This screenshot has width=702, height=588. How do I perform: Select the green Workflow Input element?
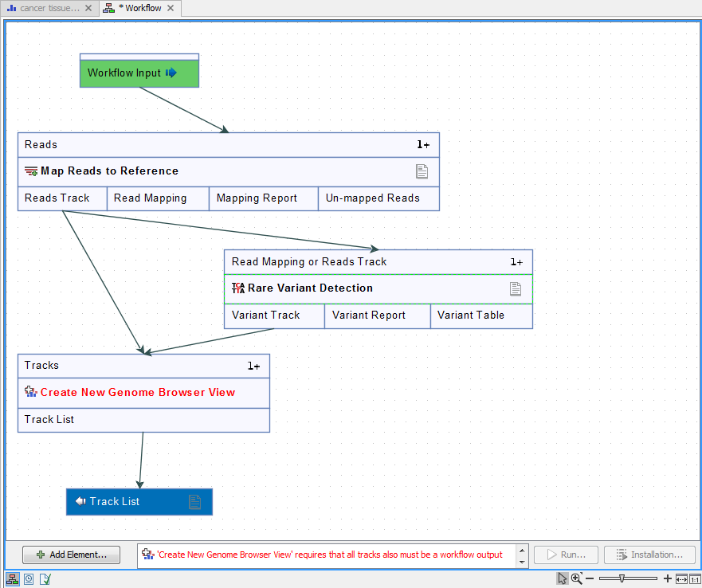pyautogui.click(x=139, y=72)
